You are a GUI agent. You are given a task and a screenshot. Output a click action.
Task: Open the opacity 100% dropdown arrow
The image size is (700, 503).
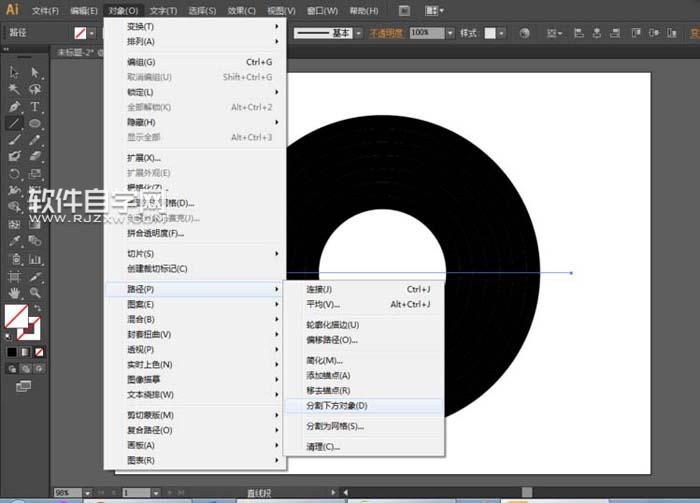pyautogui.click(x=450, y=33)
